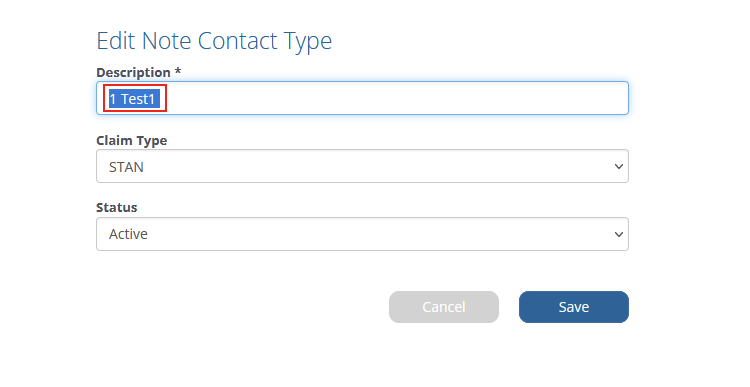This screenshot has width=750, height=387.
Task: Click the Status dropdown chevron
Action: (x=618, y=234)
